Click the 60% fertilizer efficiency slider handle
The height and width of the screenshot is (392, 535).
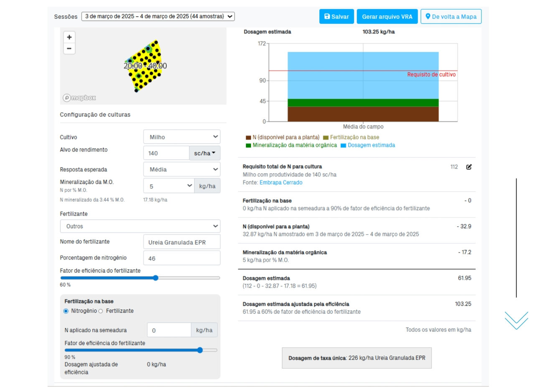pos(155,278)
